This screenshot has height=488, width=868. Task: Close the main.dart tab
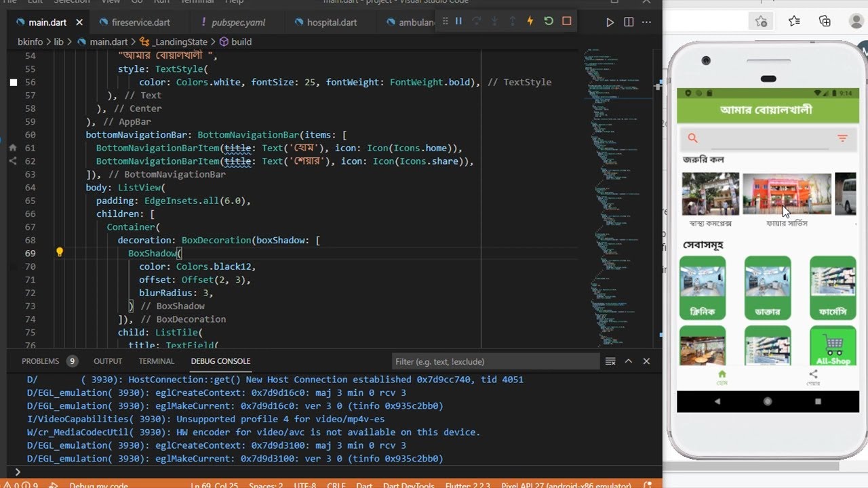79,22
